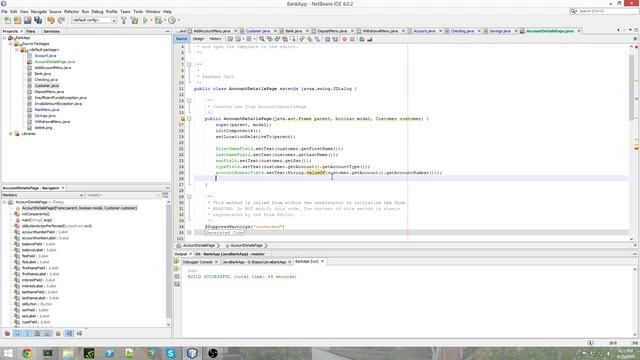Click the Undo toolbar icon
Viewport: 640px width, 360px height.
51,20
